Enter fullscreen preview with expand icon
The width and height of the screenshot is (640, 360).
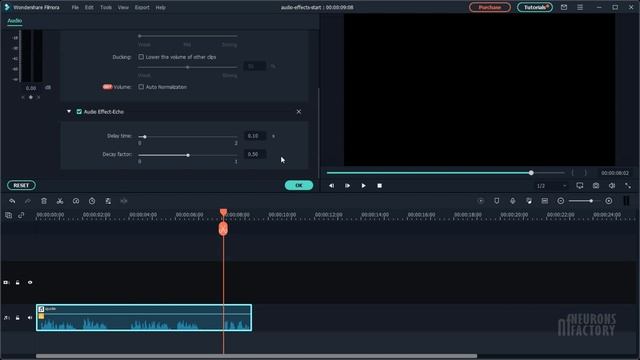click(628, 186)
